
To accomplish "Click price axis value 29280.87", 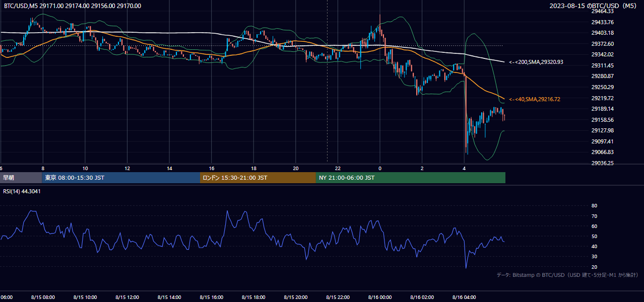I will pyautogui.click(x=602, y=76).
